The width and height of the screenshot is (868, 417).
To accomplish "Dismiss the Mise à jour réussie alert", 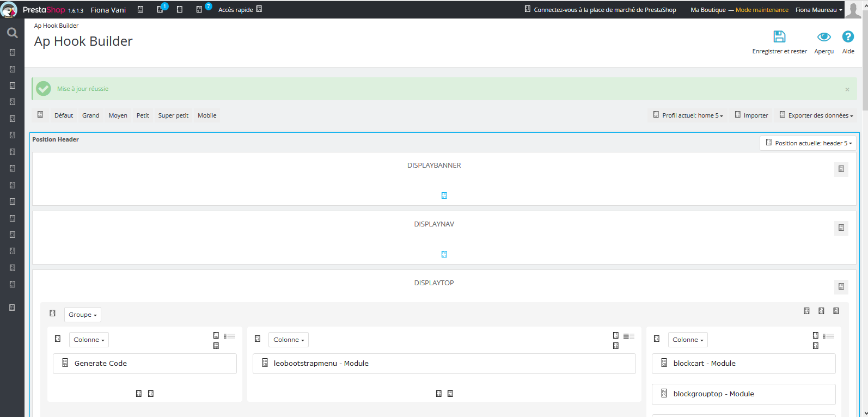I will tap(847, 89).
